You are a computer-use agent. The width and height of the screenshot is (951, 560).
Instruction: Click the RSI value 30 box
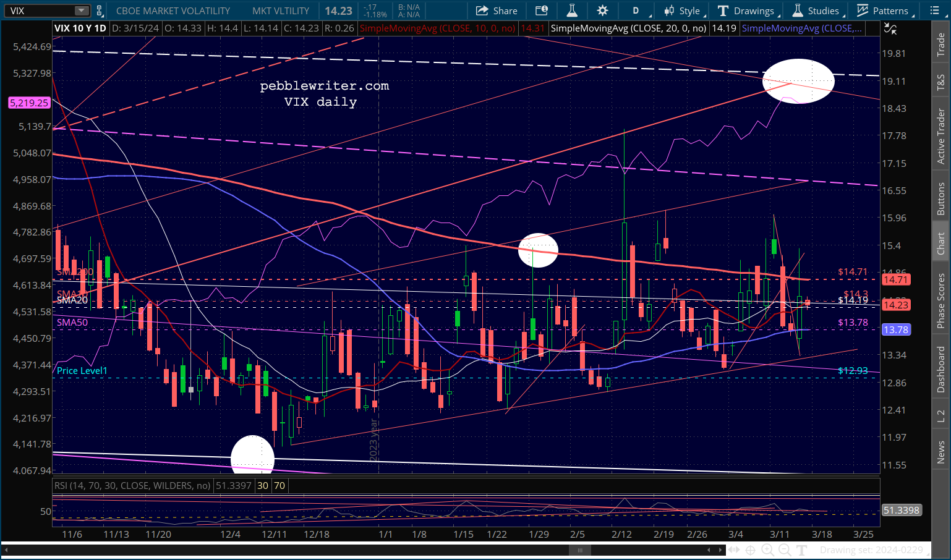263,486
